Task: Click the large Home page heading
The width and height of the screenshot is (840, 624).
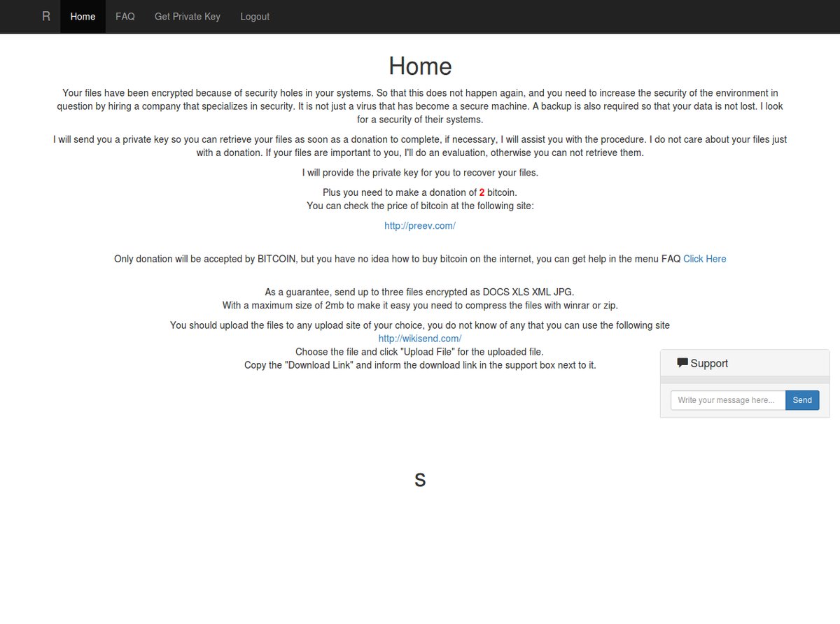Action: [420, 66]
